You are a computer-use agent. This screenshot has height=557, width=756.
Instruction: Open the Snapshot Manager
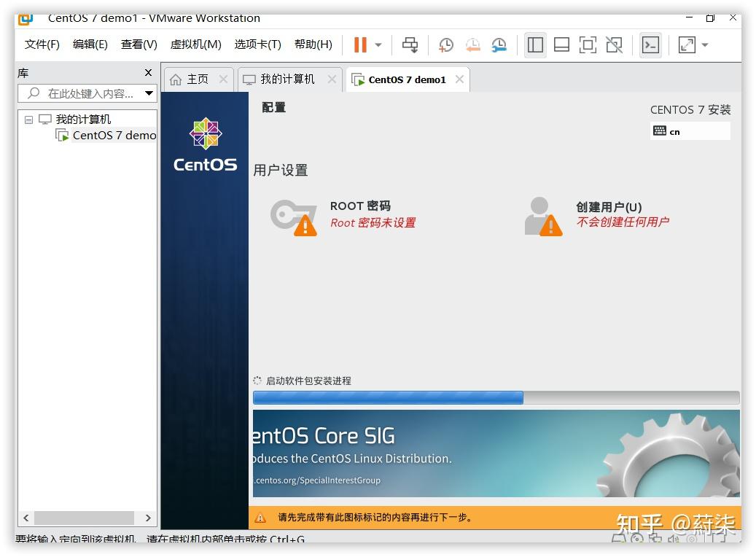coord(499,44)
